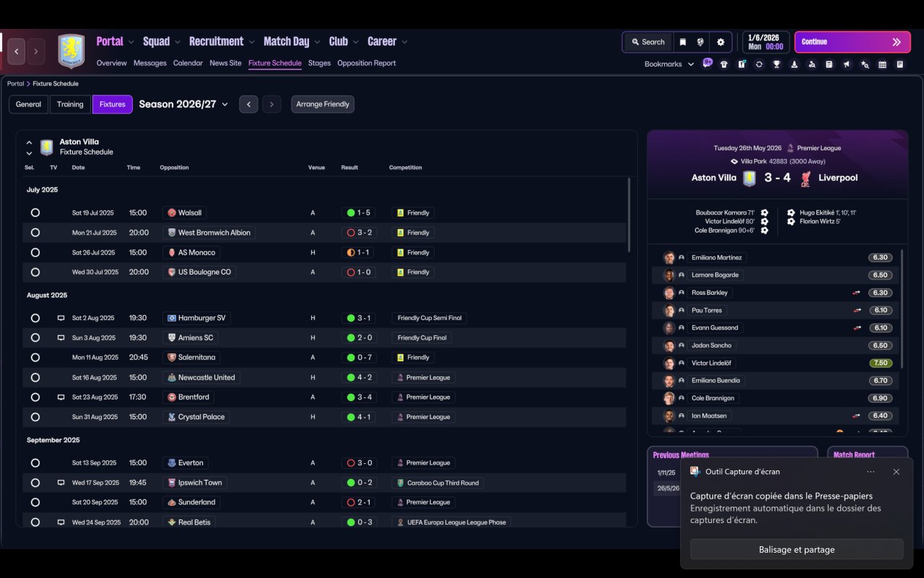924x578 pixels.
Task: Select the General view button
Action: tap(29, 104)
